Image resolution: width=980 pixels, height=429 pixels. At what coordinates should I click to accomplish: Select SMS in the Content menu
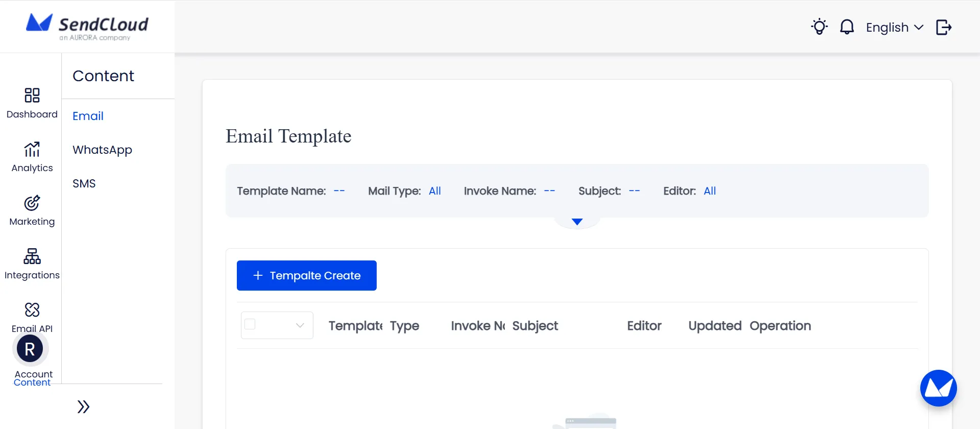84,183
